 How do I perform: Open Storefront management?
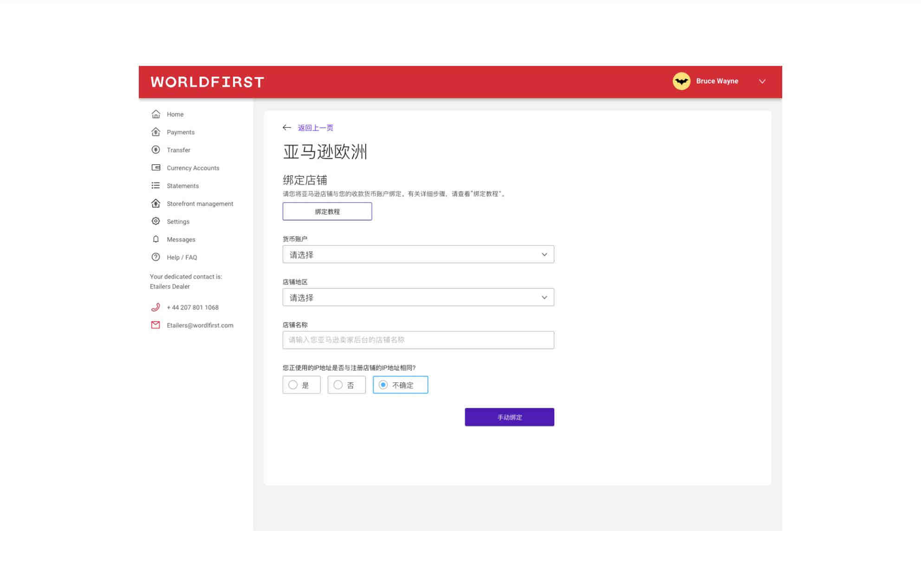[x=200, y=204]
